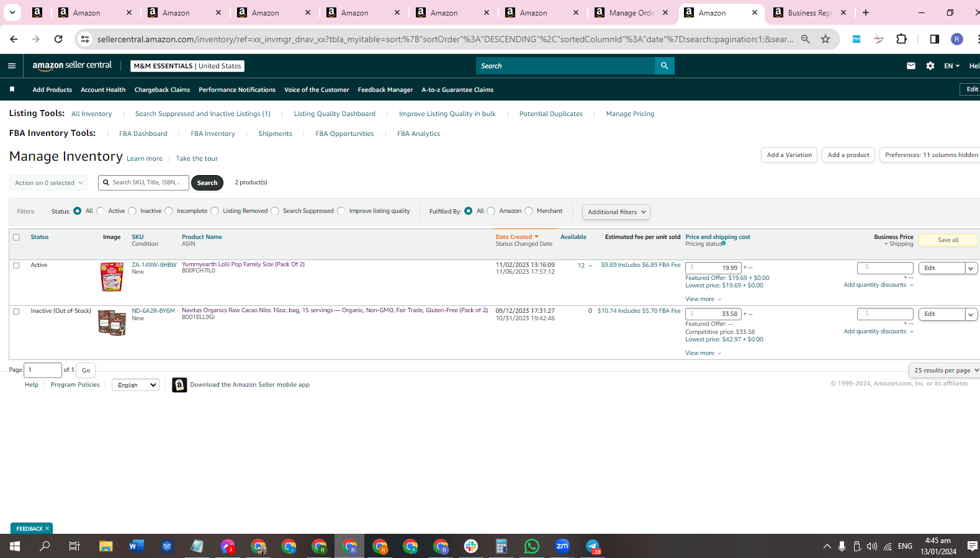Open Windows Start menu
Viewport: 980px width, 558px height.
point(14,546)
